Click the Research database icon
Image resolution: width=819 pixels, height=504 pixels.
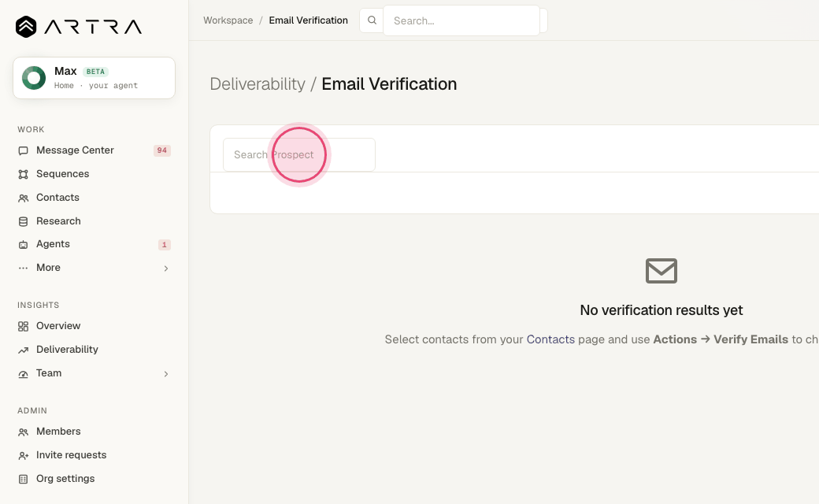point(23,221)
